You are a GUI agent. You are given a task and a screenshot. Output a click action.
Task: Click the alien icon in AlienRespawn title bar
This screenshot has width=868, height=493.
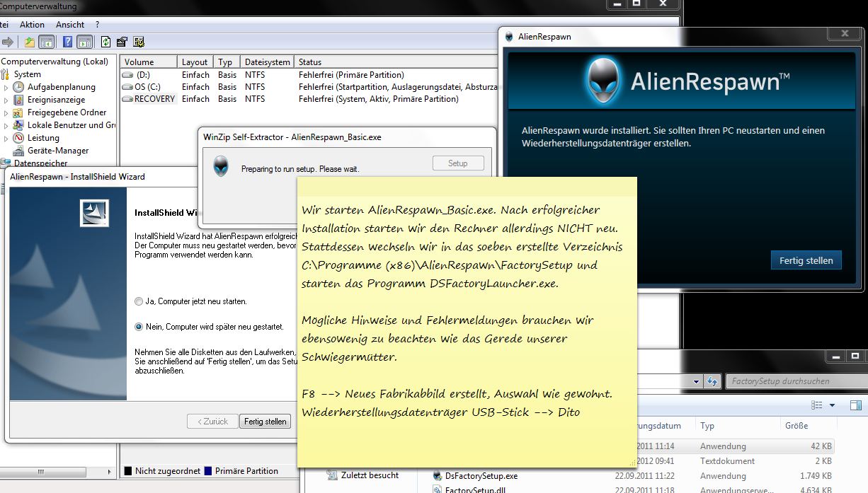[x=509, y=37]
